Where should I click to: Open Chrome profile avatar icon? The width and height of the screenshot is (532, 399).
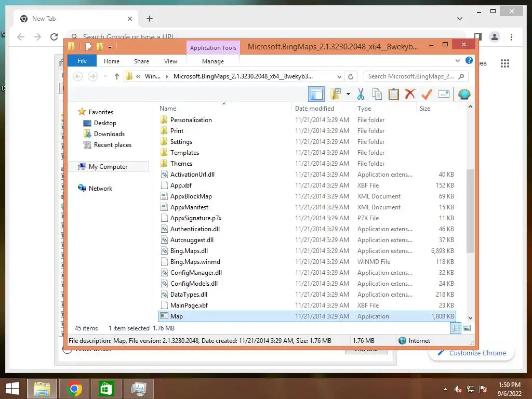(495, 37)
